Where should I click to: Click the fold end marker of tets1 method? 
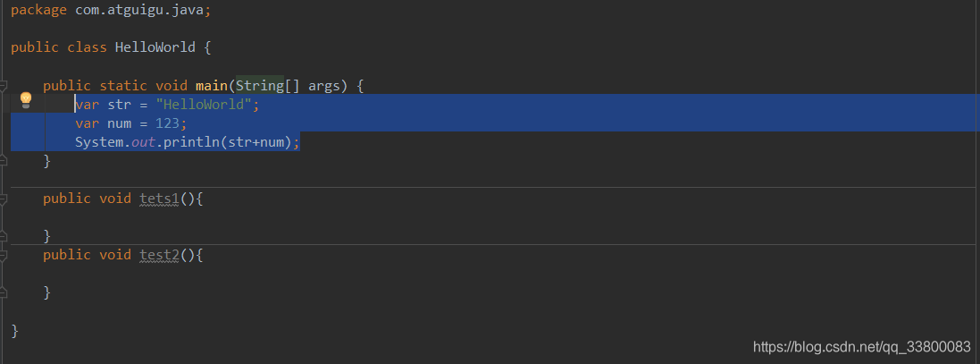[4, 236]
